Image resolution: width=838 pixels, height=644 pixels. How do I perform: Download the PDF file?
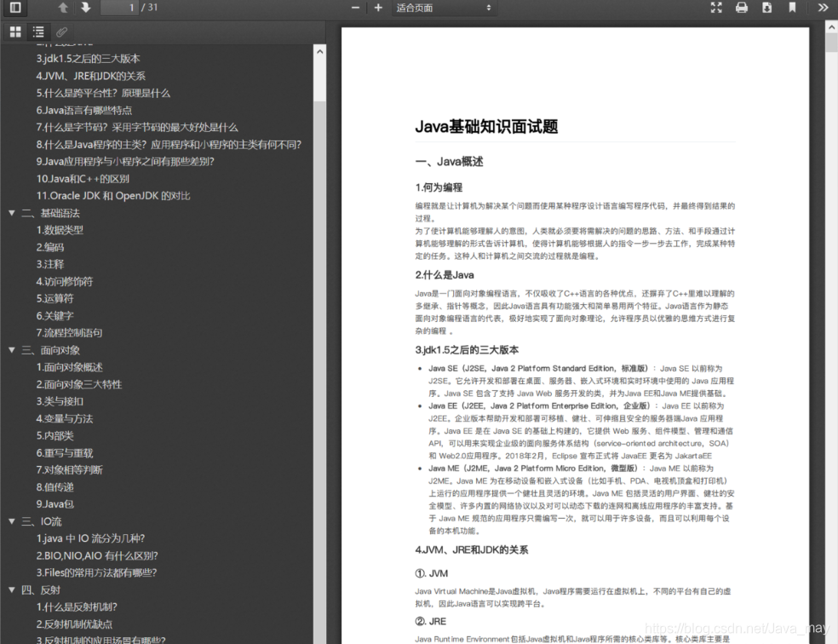767,8
